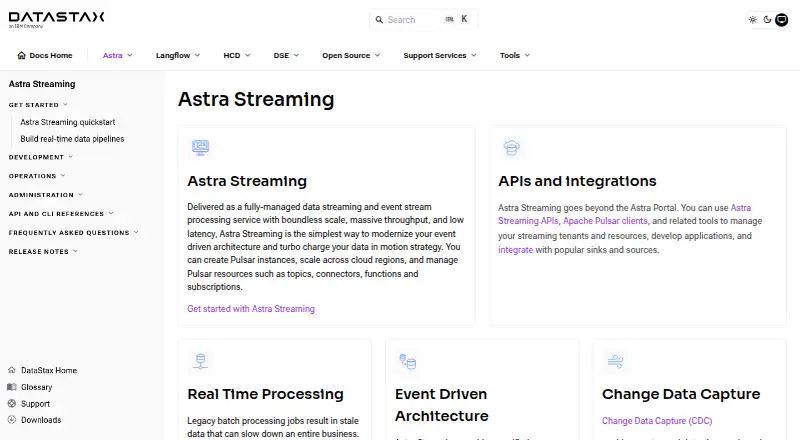Click Astra Streaming sidebar title
This screenshot has width=800, height=440.
[x=42, y=84]
